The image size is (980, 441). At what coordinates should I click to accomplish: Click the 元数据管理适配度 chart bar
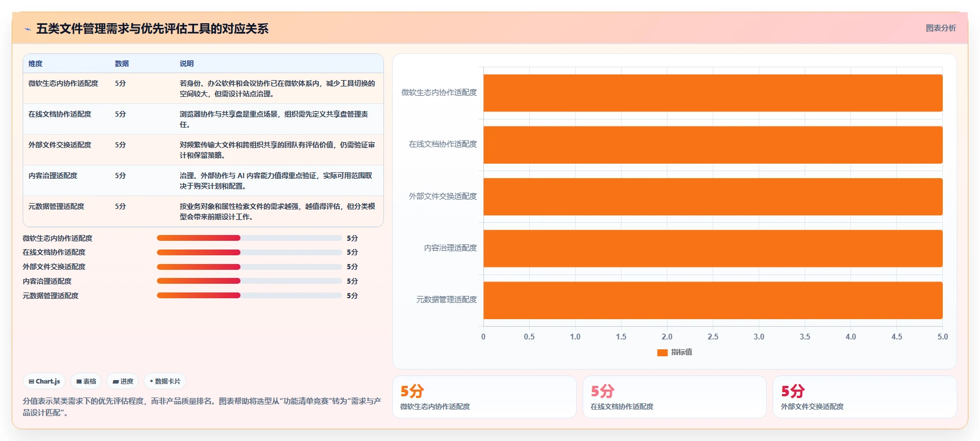[x=713, y=300]
